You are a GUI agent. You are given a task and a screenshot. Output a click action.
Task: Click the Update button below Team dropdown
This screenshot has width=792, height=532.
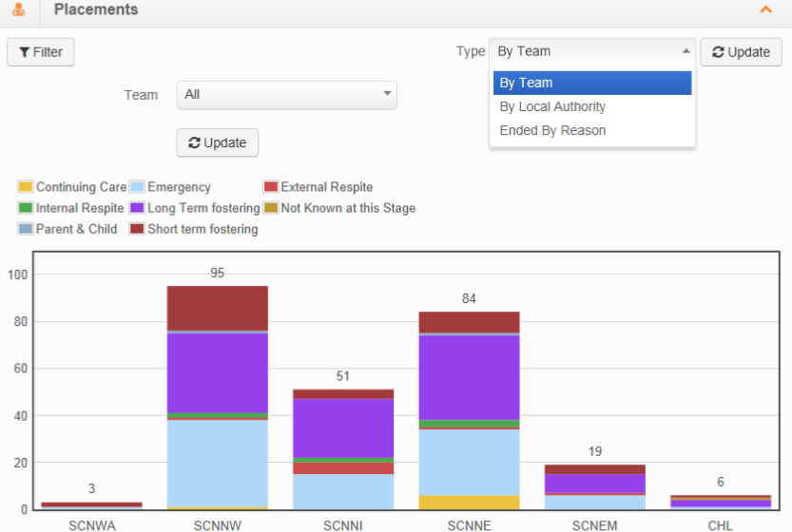click(x=217, y=142)
